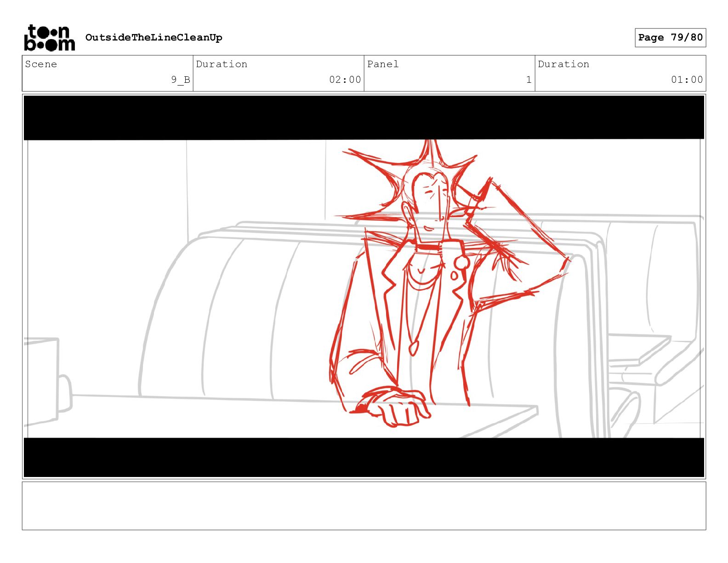
Task: Click the Scene label
Action: [41, 64]
